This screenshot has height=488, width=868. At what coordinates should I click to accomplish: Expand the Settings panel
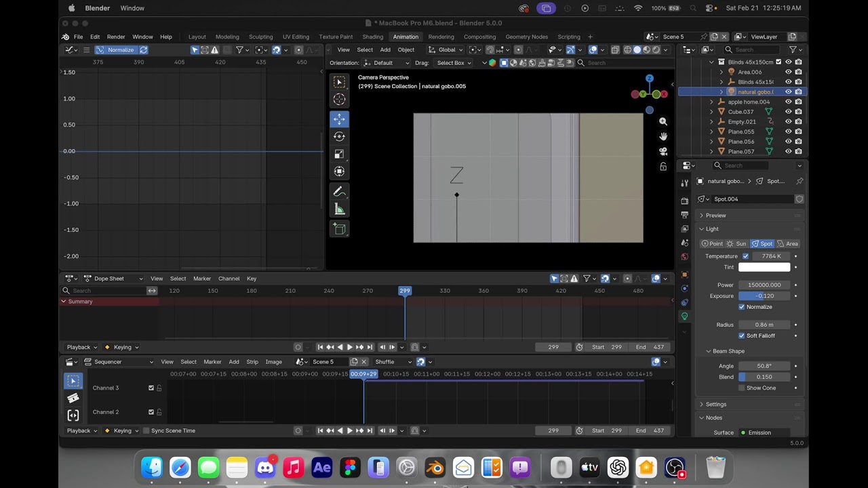pyautogui.click(x=749, y=404)
